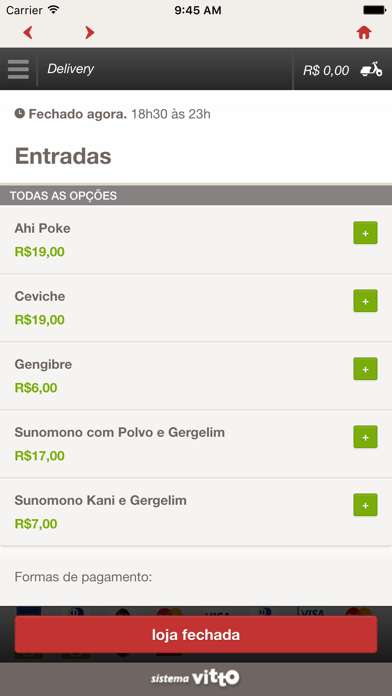The height and width of the screenshot is (696, 392).
Task: Open the red home icon
Action: [364, 32]
